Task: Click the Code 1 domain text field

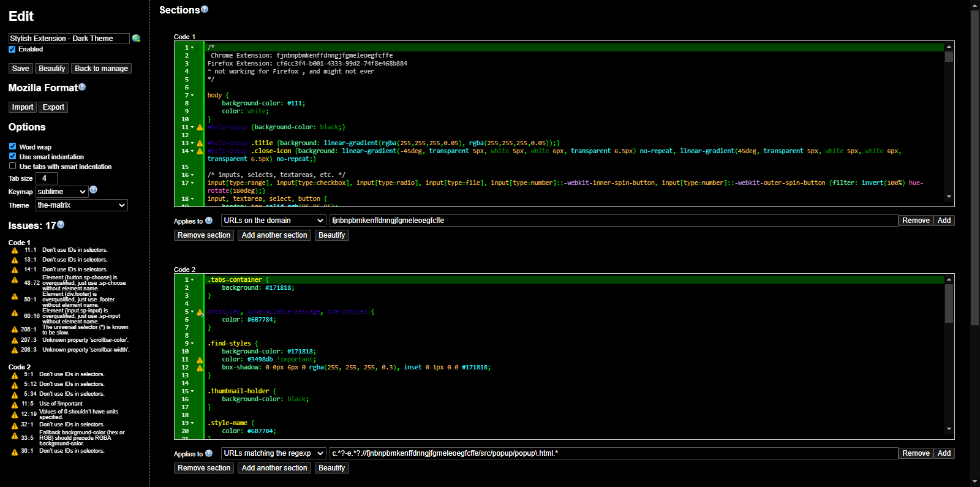Action: 614,221
